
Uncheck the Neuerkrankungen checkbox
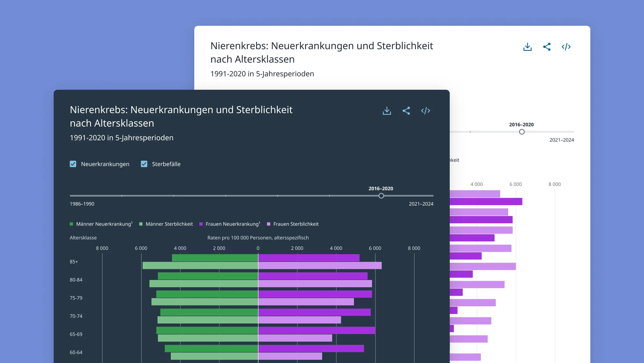[73, 164]
